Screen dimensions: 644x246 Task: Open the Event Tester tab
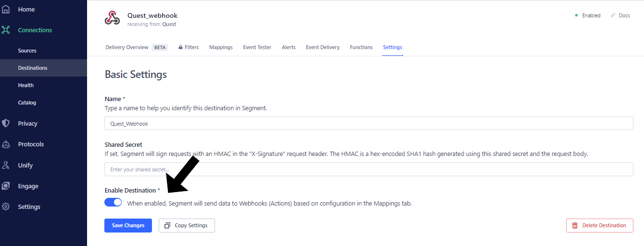(x=257, y=47)
